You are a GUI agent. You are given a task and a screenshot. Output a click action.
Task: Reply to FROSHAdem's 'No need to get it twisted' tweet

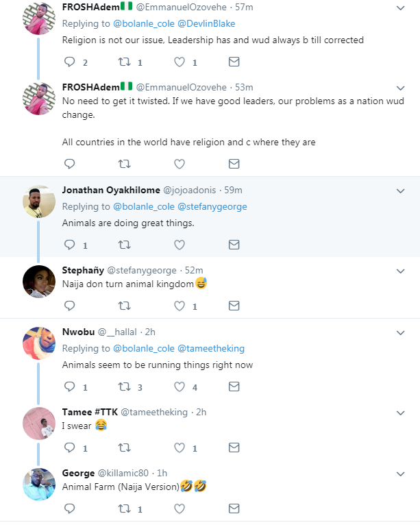click(69, 164)
